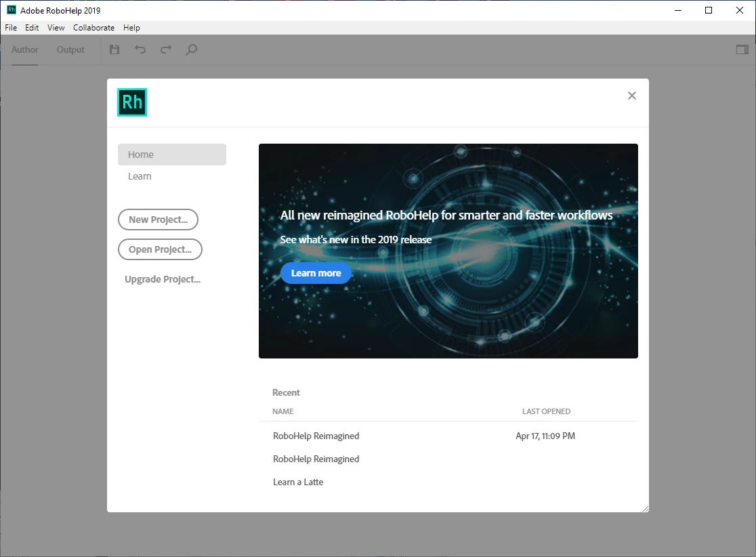Screen dimensions: 756x557
Task: Open the recent project Learn a Latte
Action: click(x=299, y=482)
